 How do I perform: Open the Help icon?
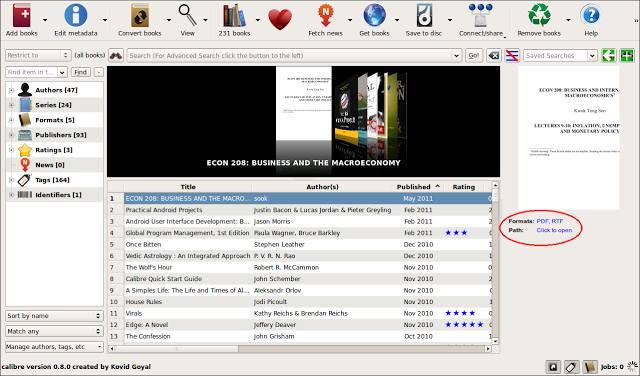(591, 16)
